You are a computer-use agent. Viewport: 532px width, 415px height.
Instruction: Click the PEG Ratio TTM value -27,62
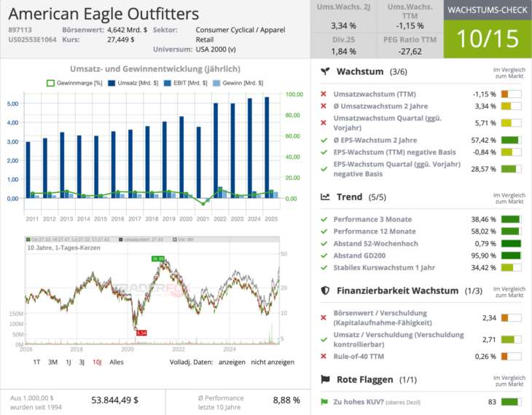click(x=410, y=52)
